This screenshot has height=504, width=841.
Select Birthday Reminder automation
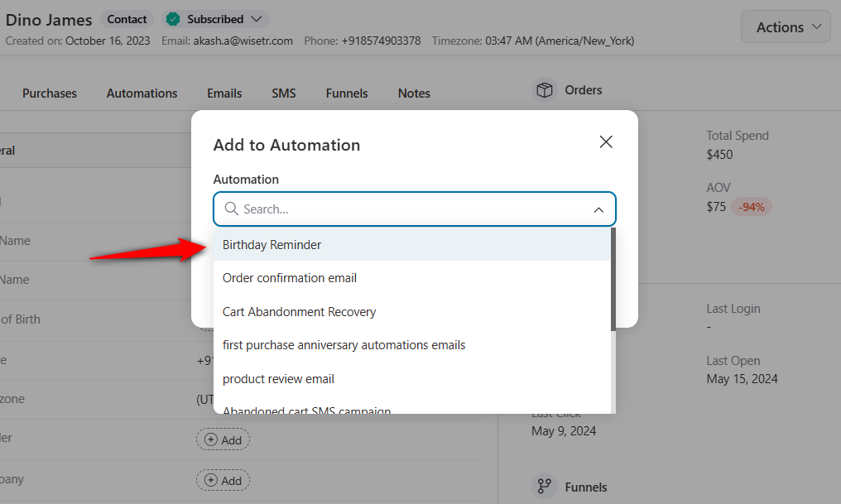(x=412, y=244)
